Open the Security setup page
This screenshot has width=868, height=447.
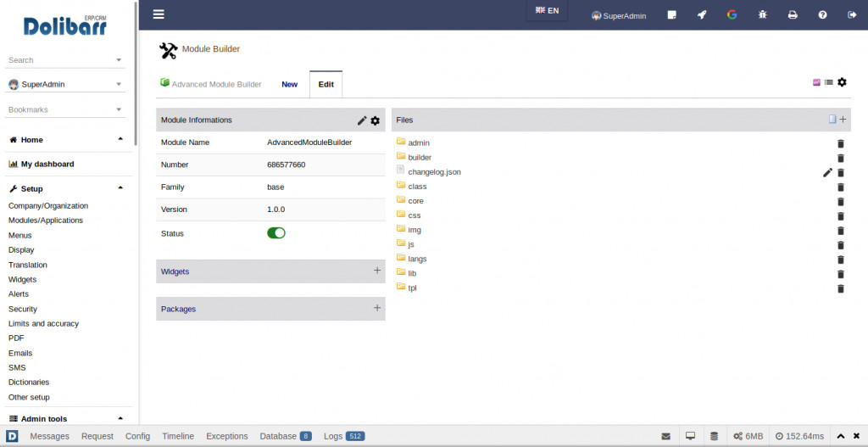[x=23, y=309]
